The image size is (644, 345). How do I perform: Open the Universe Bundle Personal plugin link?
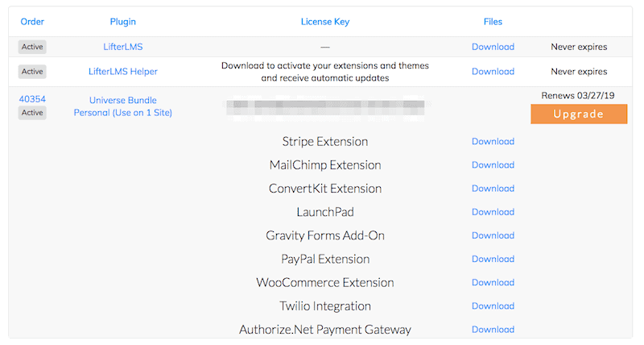[x=123, y=106]
